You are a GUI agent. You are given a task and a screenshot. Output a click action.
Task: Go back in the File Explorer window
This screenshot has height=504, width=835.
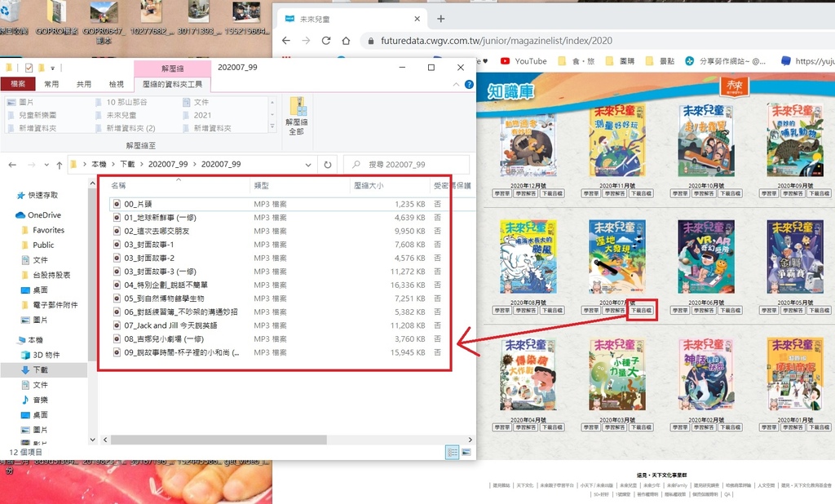coord(12,165)
